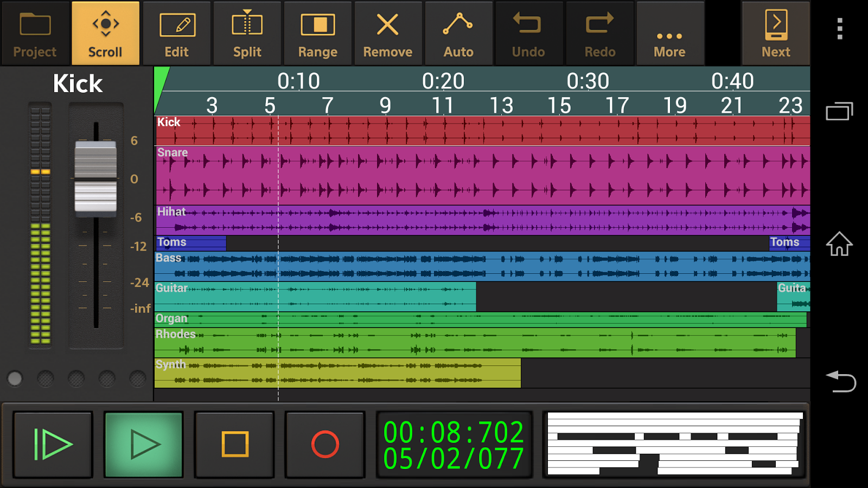
Task: Undo the last action
Action: (529, 33)
